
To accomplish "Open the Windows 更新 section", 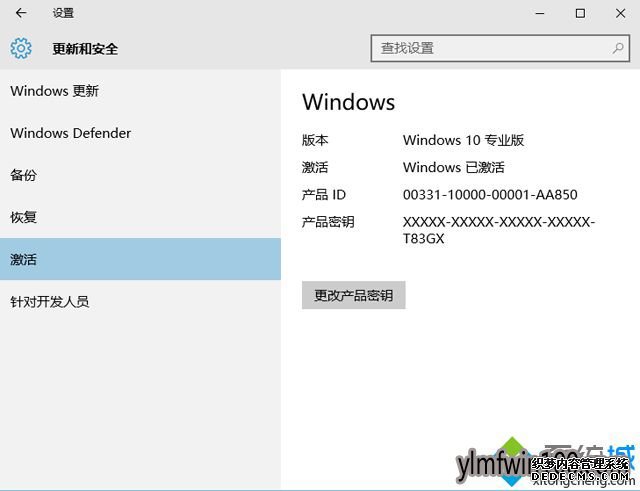I will pyautogui.click(x=140, y=91).
